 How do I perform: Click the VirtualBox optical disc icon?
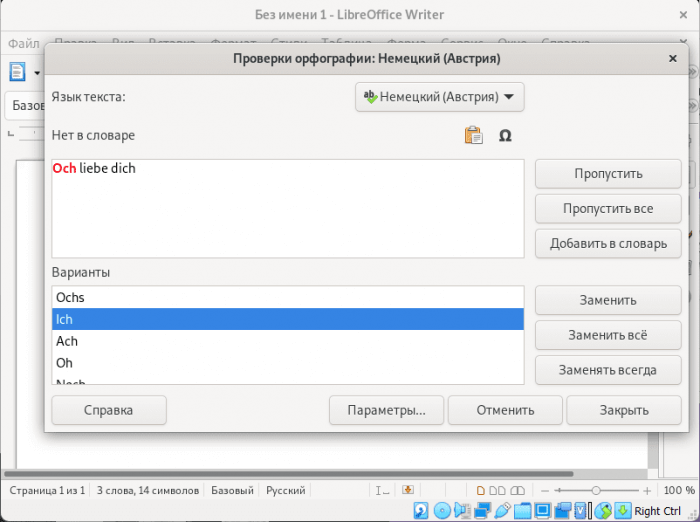pos(442,510)
